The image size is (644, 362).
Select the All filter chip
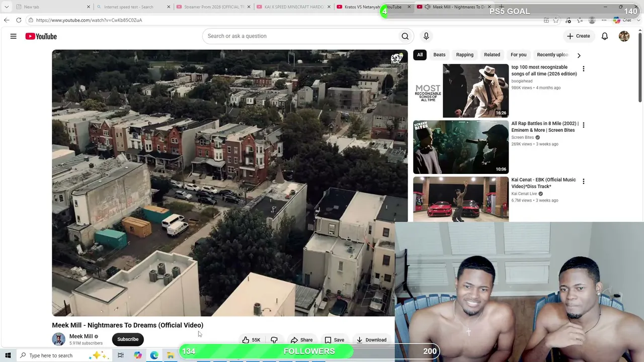point(420,55)
